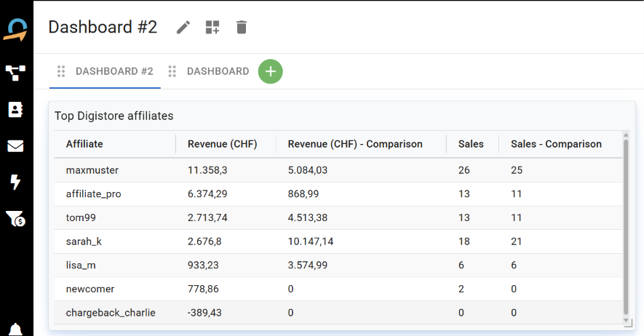Click the widget resize corner handle
Viewport: 644px width, 336px height.
(x=629, y=324)
